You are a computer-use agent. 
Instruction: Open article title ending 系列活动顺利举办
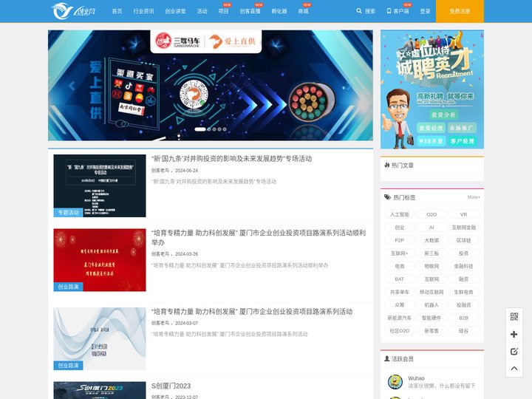click(x=259, y=237)
